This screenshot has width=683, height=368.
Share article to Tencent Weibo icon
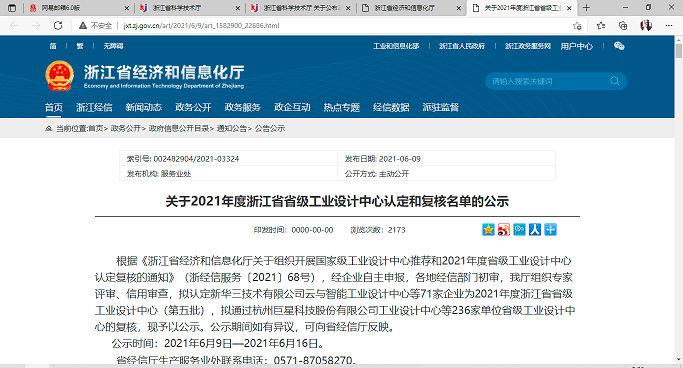pos(519,230)
